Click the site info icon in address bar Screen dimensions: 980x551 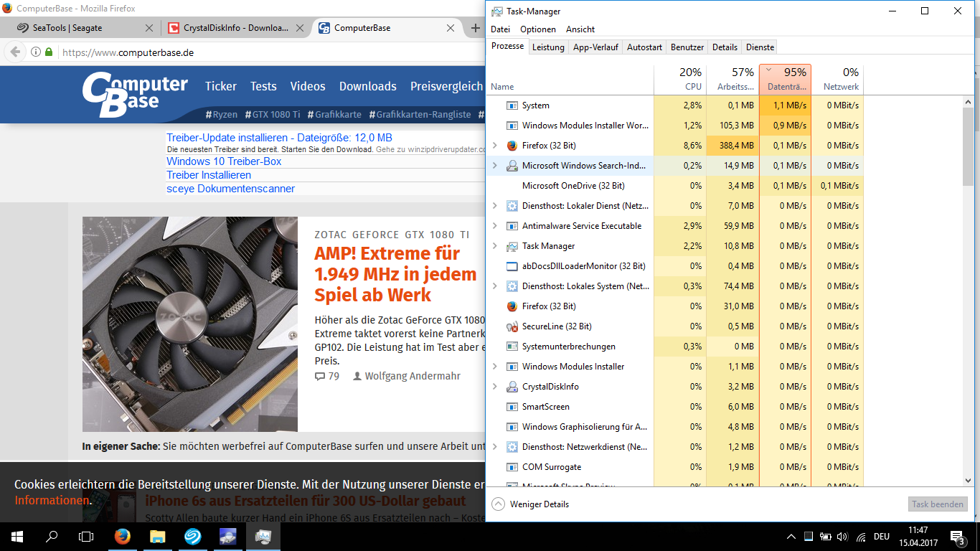point(36,52)
